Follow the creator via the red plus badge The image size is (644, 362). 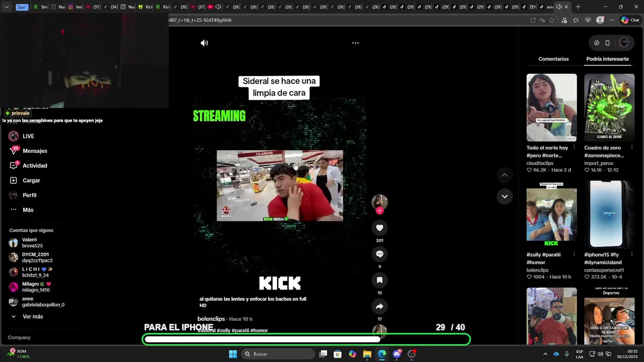[x=379, y=211]
